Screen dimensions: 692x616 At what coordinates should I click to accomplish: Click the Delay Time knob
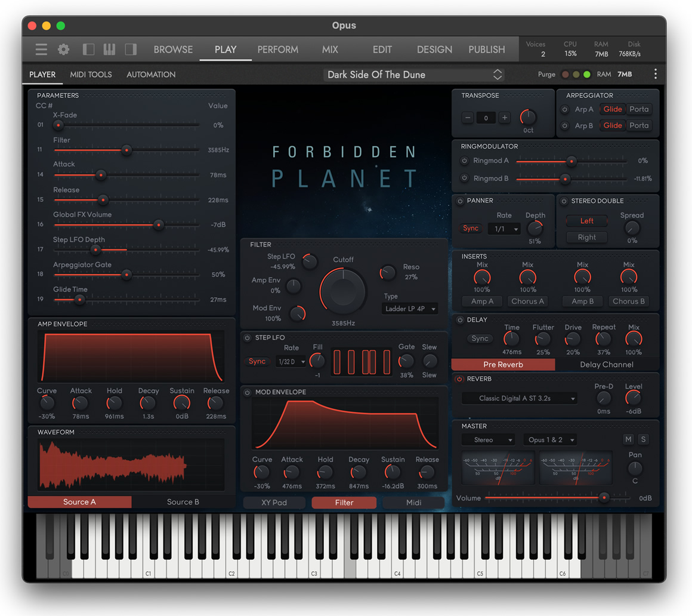pos(511,340)
